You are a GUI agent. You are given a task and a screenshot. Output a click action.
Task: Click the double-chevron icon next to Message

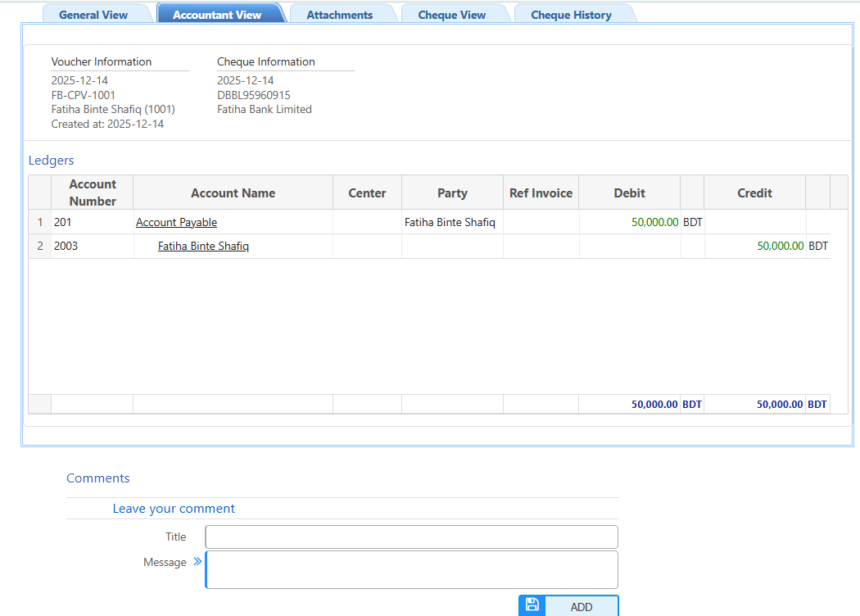pos(197,561)
